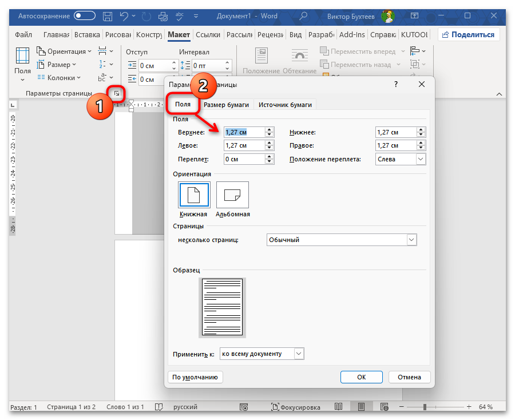Toggle the AutoSave switch
The image size is (515, 420).
tap(85, 16)
